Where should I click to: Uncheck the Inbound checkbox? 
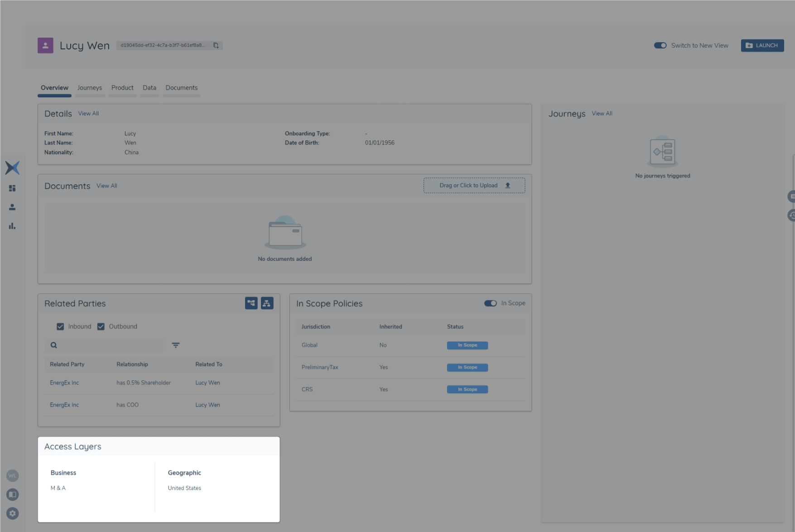60,326
